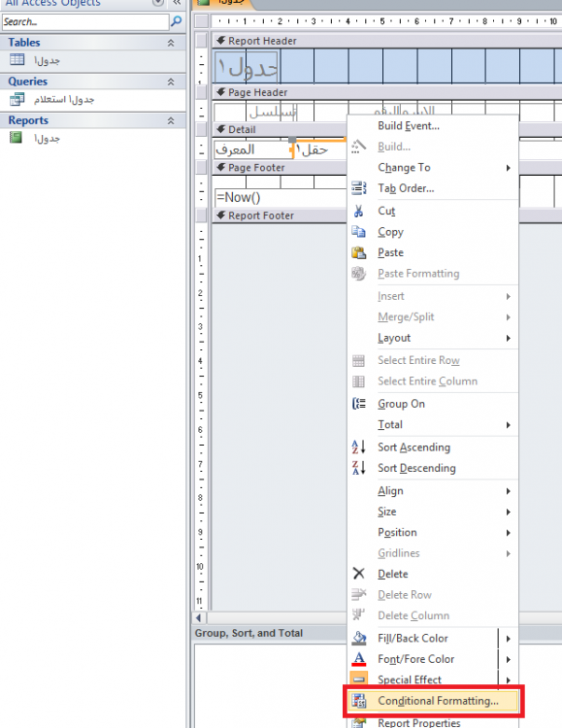
Task: Click the Group On icon
Action: click(358, 404)
